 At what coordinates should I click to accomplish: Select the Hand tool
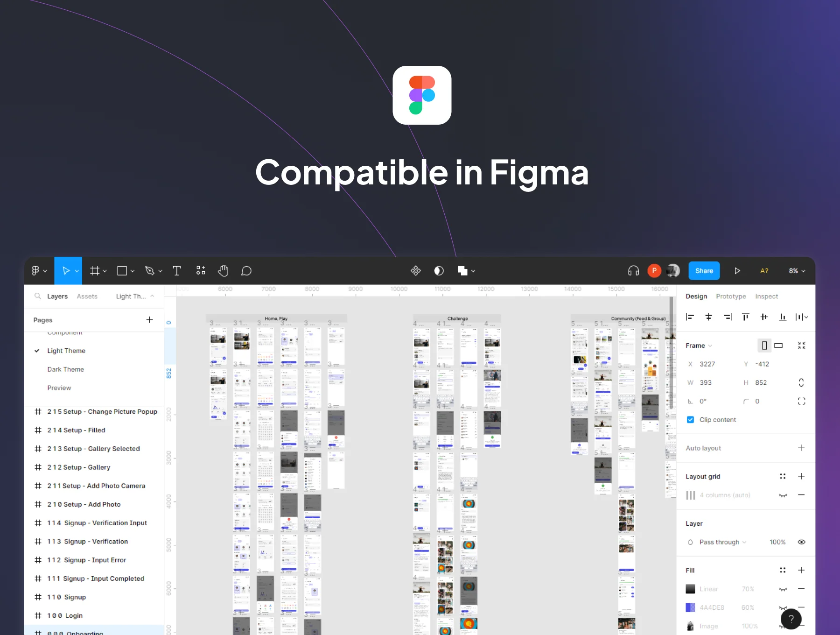point(223,271)
